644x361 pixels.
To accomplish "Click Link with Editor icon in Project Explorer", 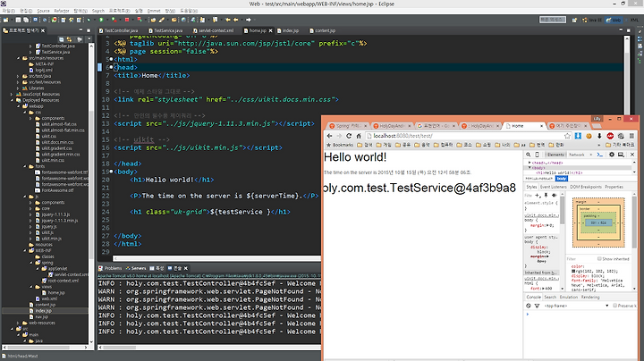I will (69, 39).
